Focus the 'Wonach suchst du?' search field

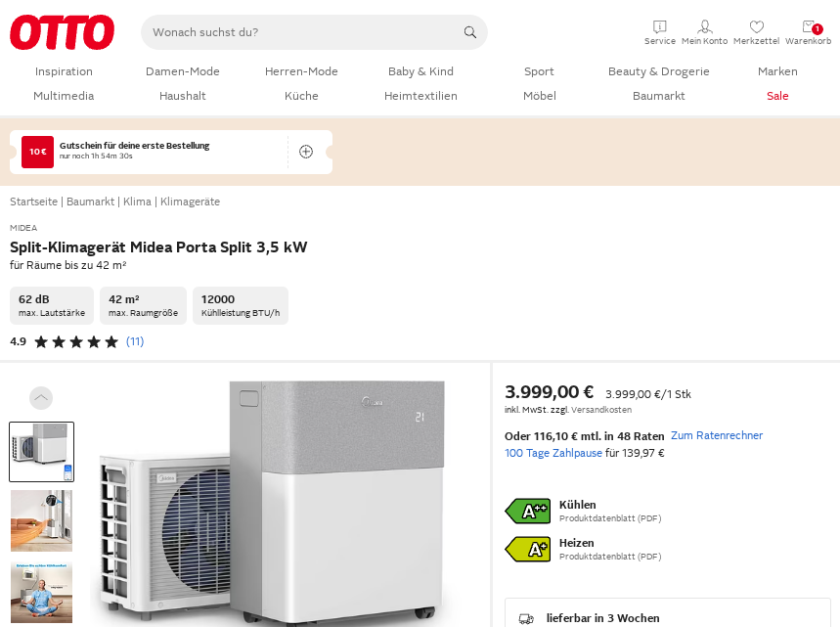pyautogui.click(x=314, y=32)
